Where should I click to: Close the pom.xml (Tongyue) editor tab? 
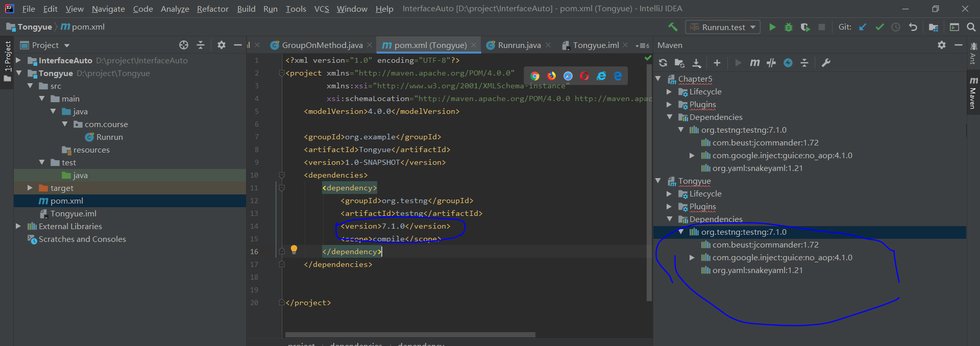[x=474, y=45]
